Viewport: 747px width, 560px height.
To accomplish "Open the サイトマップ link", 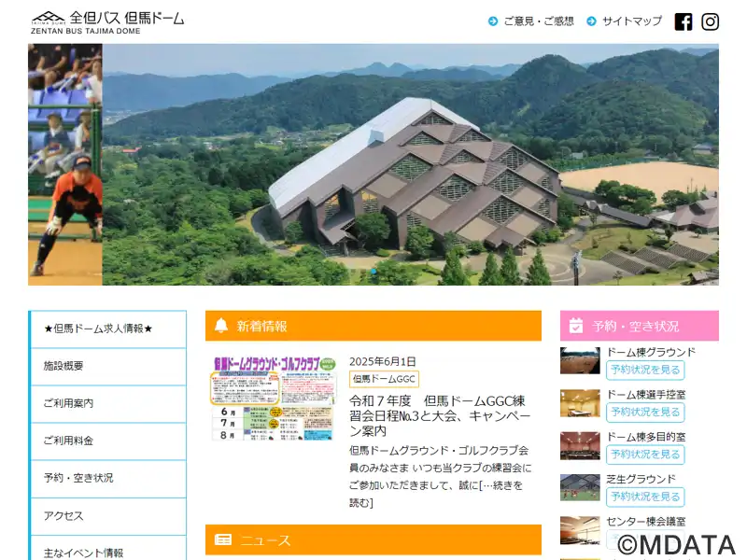I will 632,21.
